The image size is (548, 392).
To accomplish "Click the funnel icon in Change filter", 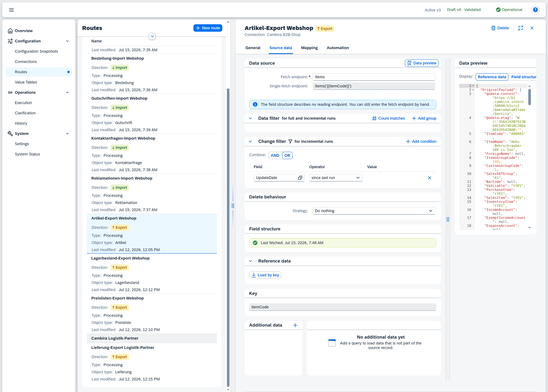I will click(x=290, y=141).
